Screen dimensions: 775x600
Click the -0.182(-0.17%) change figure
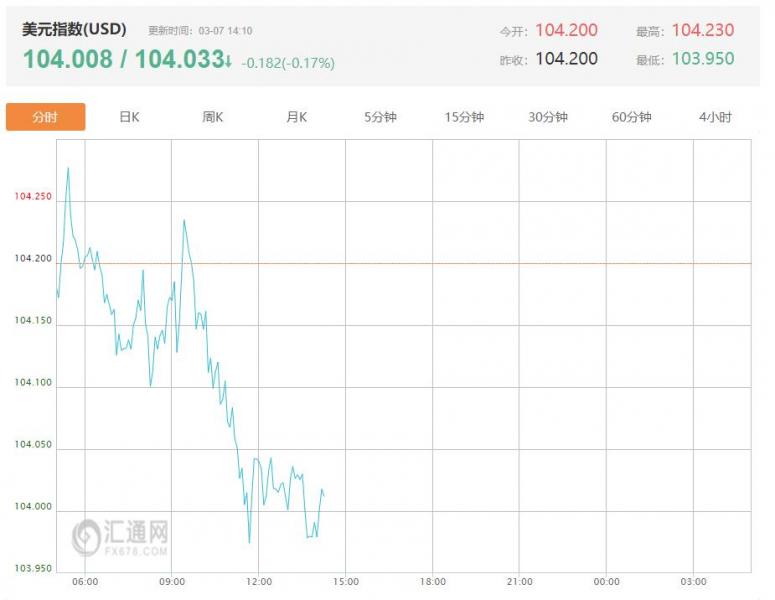pos(288,63)
